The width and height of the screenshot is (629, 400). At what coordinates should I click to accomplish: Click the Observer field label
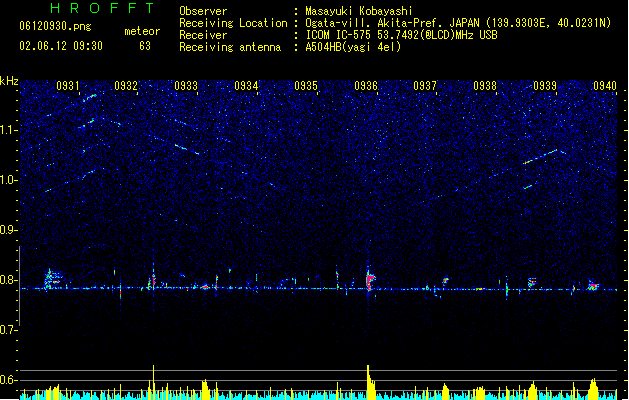203,11
